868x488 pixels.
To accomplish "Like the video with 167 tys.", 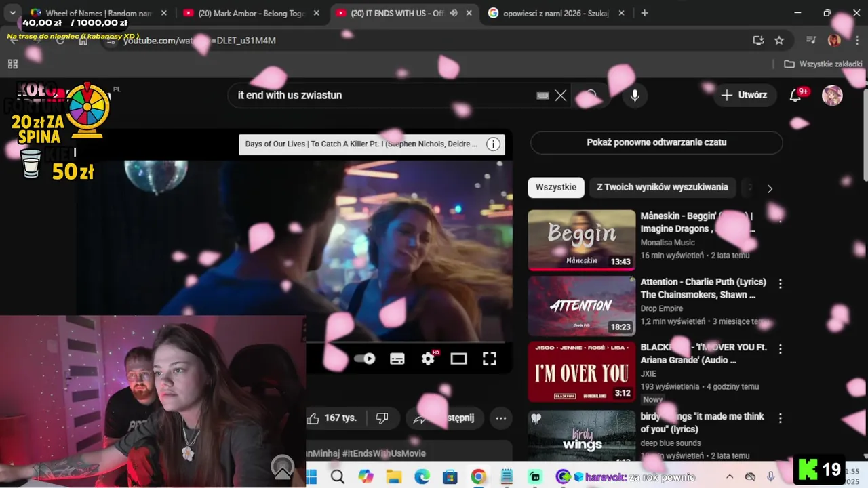I will click(332, 418).
